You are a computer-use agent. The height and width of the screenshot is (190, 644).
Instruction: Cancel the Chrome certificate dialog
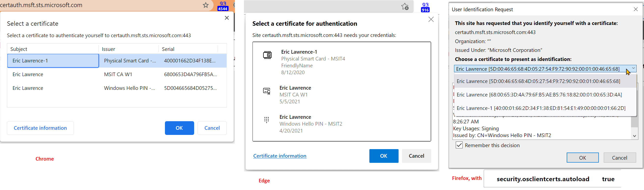pos(212,128)
